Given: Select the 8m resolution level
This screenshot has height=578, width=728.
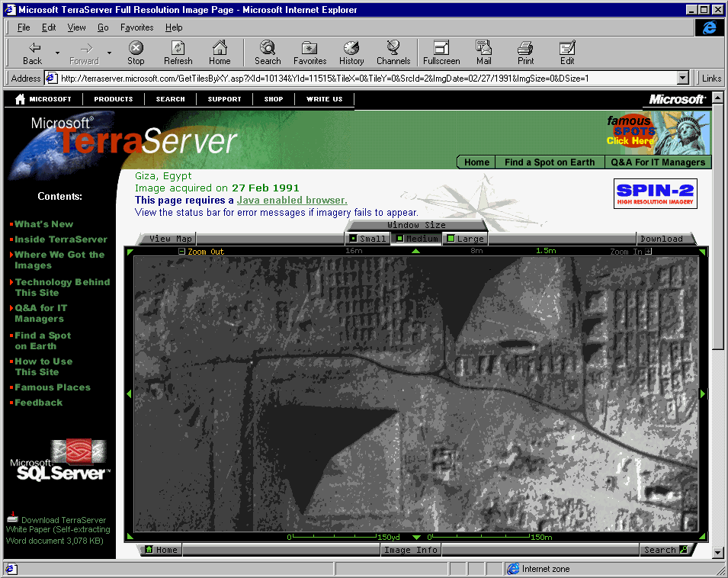Looking at the screenshot, I should pyautogui.click(x=476, y=251).
